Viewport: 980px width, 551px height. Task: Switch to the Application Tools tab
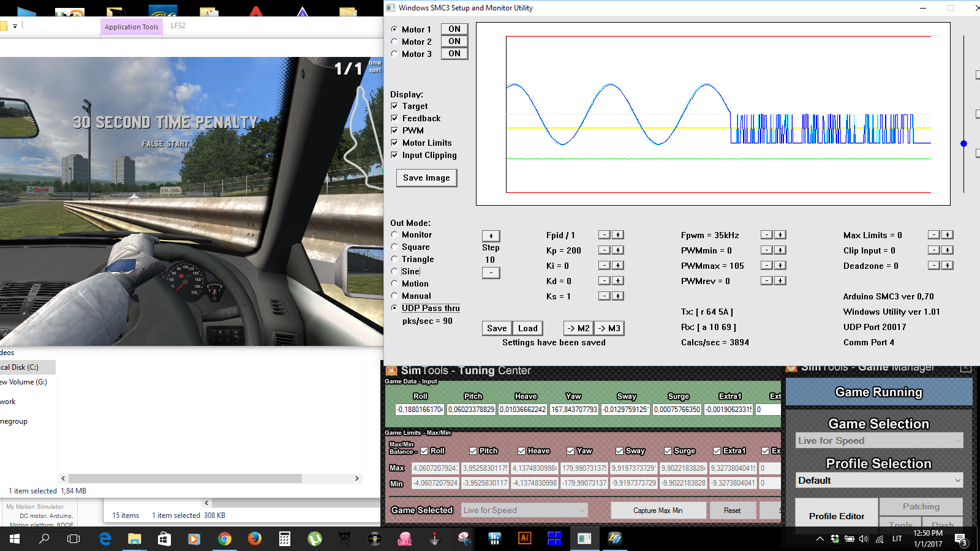coord(132,27)
